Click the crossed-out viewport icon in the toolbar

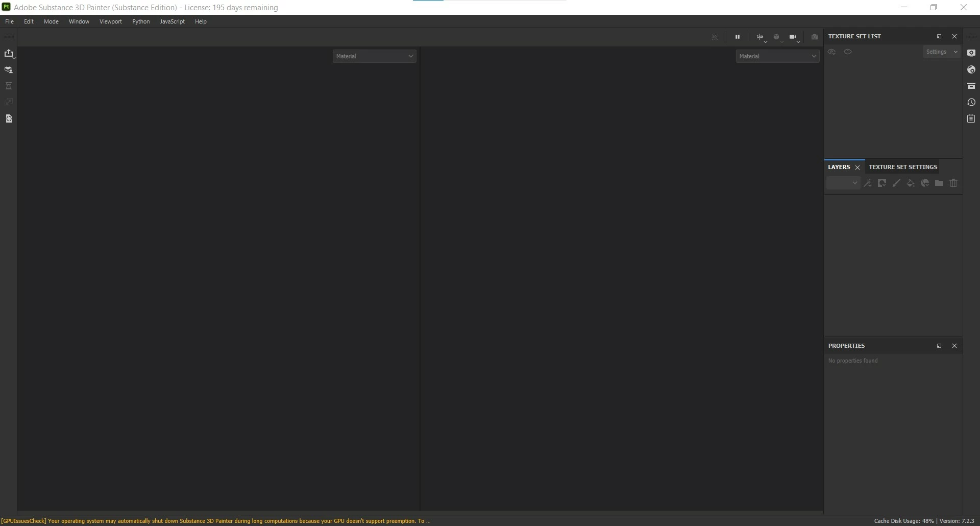pos(715,37)
